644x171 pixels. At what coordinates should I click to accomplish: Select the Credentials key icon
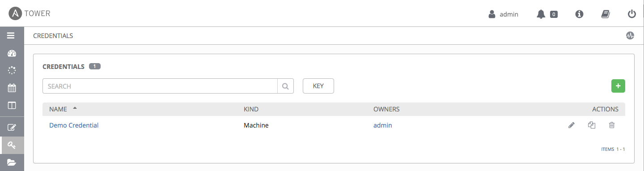12,145
